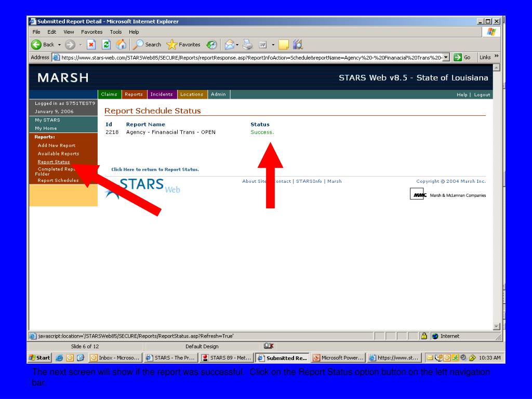Click the Research binoculars book icon
Screen dimensions: 532x399
point(298,45)
